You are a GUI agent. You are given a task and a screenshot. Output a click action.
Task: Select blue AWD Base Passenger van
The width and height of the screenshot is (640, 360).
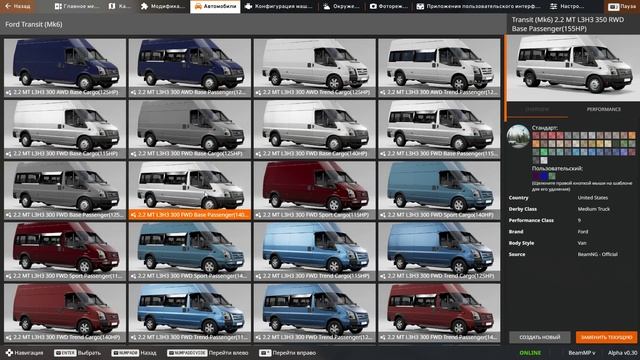[x=190, y=68]
